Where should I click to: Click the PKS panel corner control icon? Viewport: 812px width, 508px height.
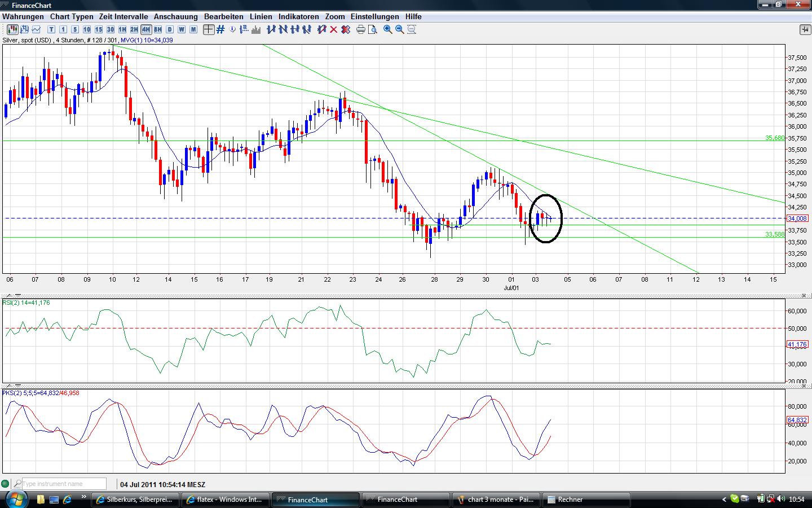(x=804, y=386)
